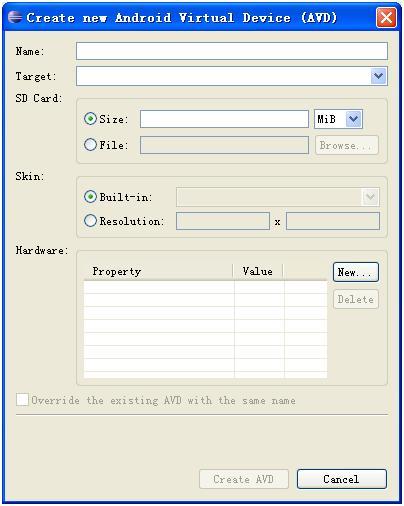This screenshot has height=506, width=404.
Task: Select the SD Card Size radio button
Action: click(x=90, y=119)
